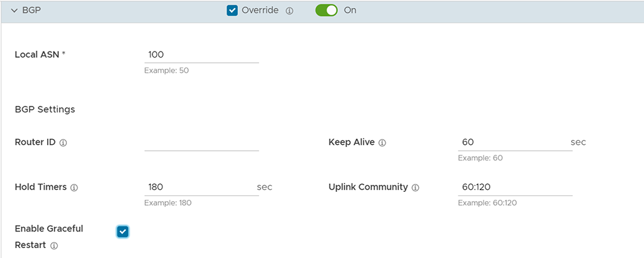Show Hold Timers info icon

tap(74, 188)
